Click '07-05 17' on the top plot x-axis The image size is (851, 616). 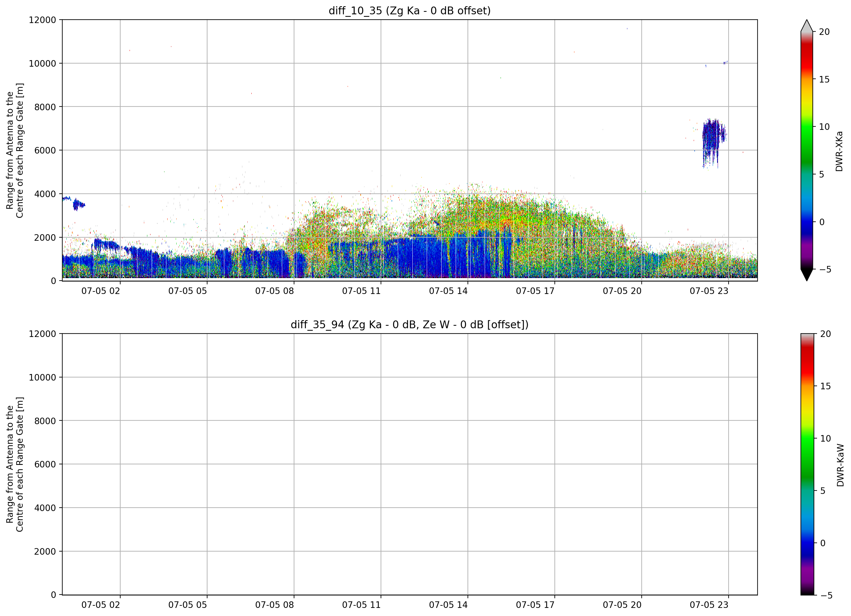coord(535,291)
